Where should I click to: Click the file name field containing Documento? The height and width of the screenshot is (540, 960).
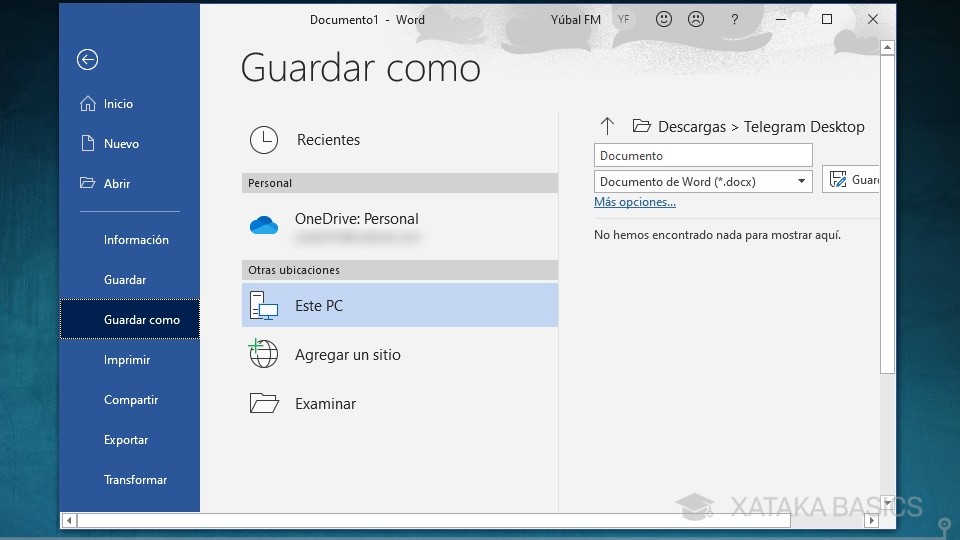[703, 156]
